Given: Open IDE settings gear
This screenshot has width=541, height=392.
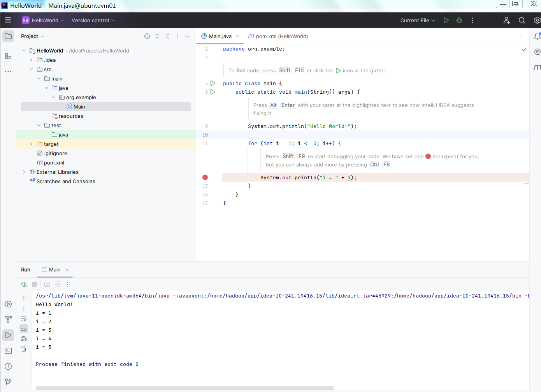Looking at the screenshot, I should (x=537, y=20).
